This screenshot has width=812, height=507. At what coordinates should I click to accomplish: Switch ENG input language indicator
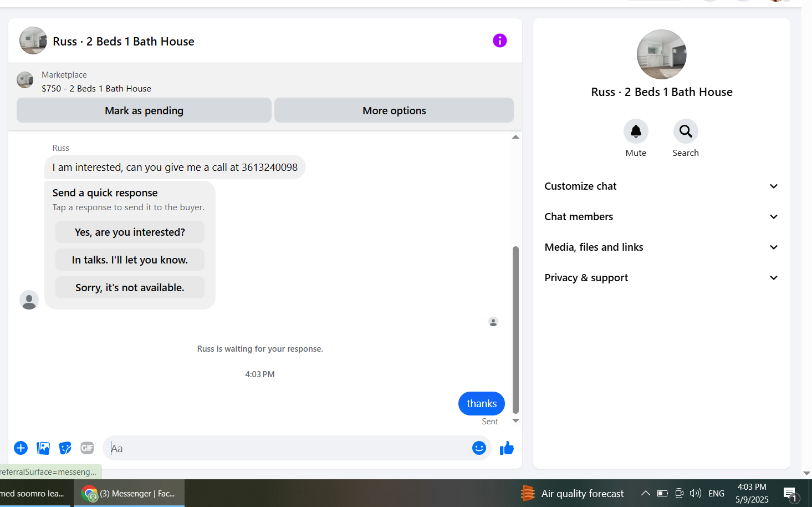[x=716, y=493]
